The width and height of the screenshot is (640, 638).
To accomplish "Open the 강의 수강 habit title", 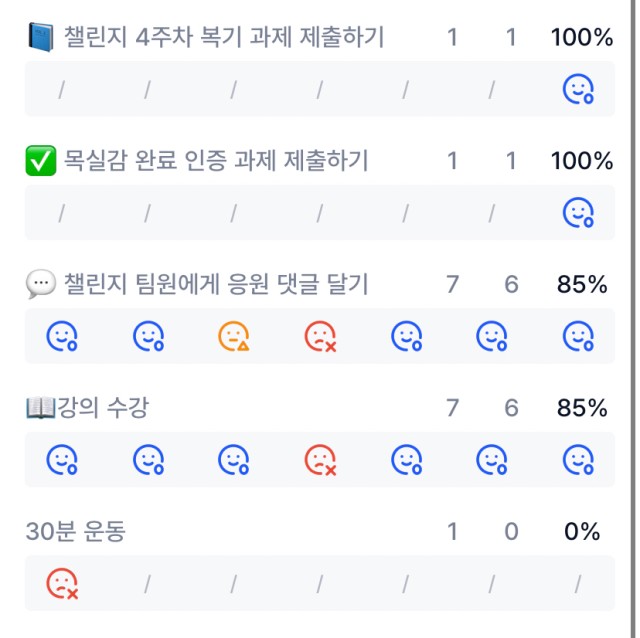I will (103, 407).
